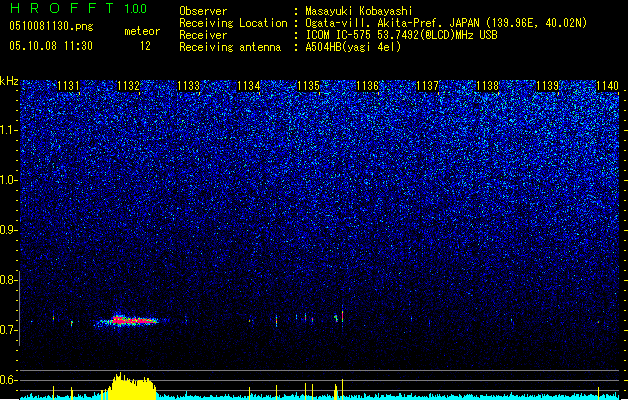Click the 1135 time marker
Viewport: 629px width, 400px height.
click(x=308, y=86)
